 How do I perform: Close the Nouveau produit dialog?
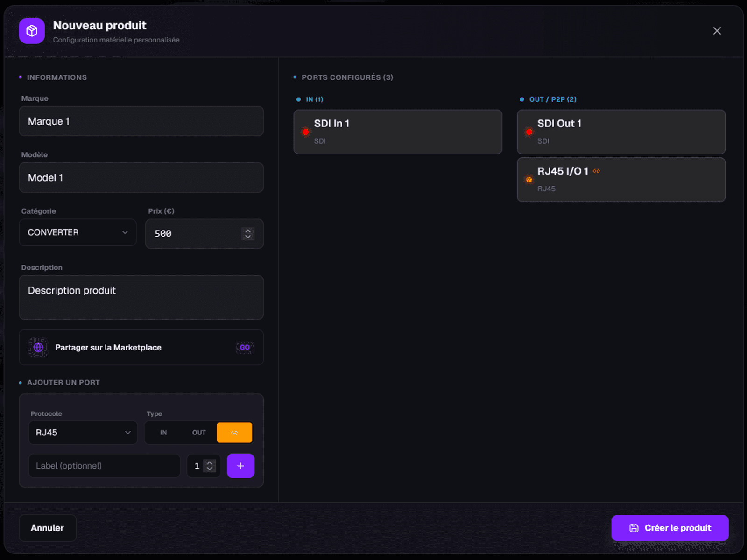click(x=717, y=31)
